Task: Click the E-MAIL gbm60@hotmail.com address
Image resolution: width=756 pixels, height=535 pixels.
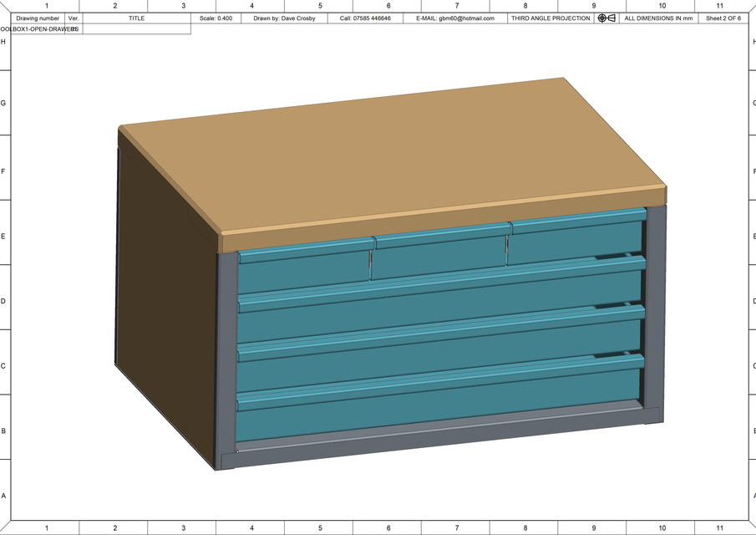Action: click(x=455, y=18)
